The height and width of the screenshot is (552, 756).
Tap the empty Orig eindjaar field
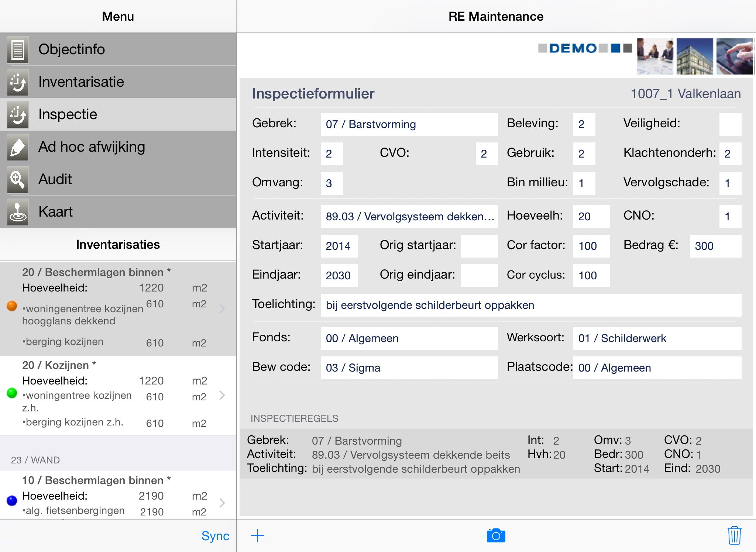pyautogui.click(x=479, y=276)
